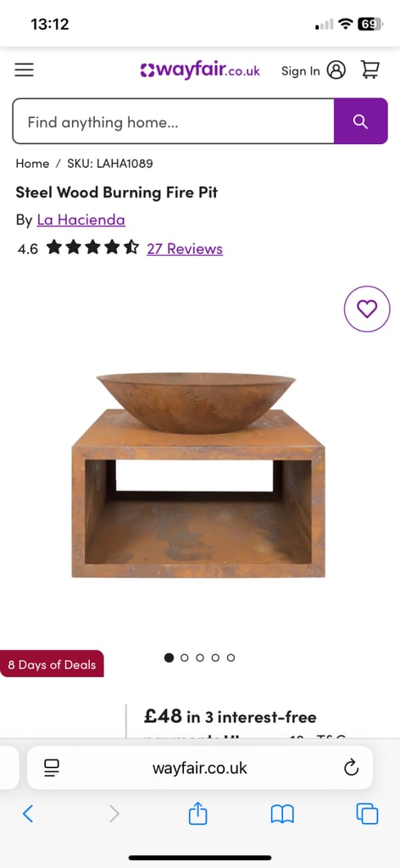Go back with Safari back arrow
The height and width of the screenshot is (868, 400).
pos(28,814)
